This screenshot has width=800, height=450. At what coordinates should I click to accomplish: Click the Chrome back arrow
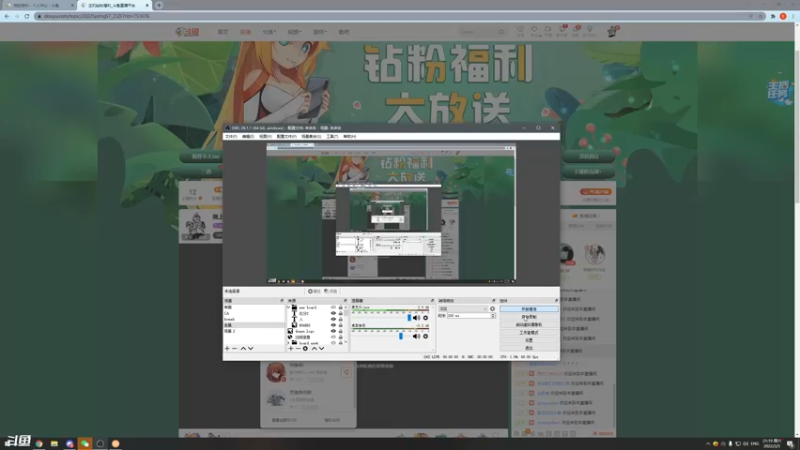7,16
